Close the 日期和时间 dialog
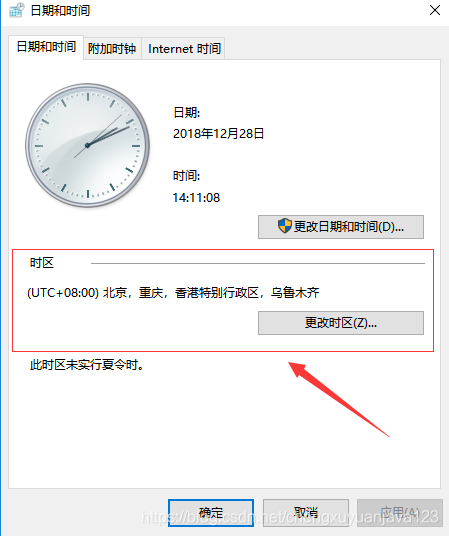 point(435,10)
